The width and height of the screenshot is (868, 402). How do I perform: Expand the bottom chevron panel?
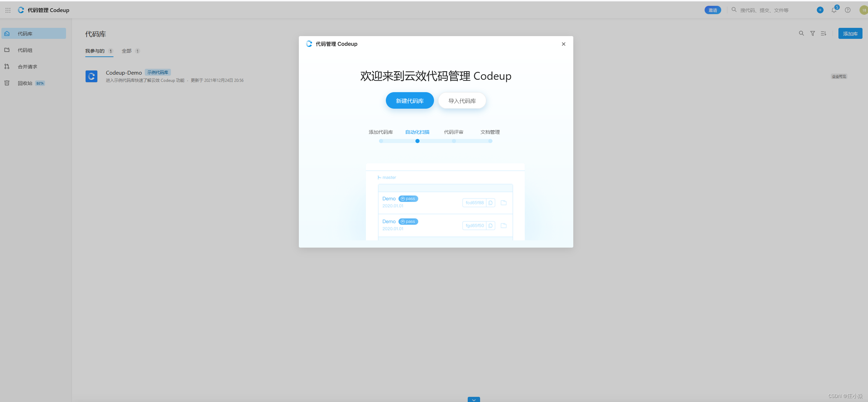pyautogui.click(x=474, y=400)
